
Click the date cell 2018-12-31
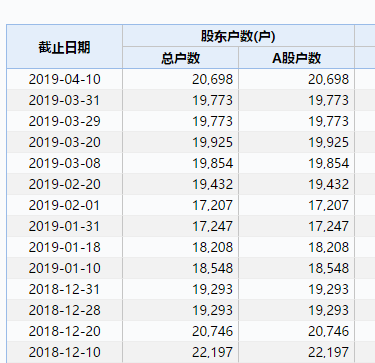[64, 289]
